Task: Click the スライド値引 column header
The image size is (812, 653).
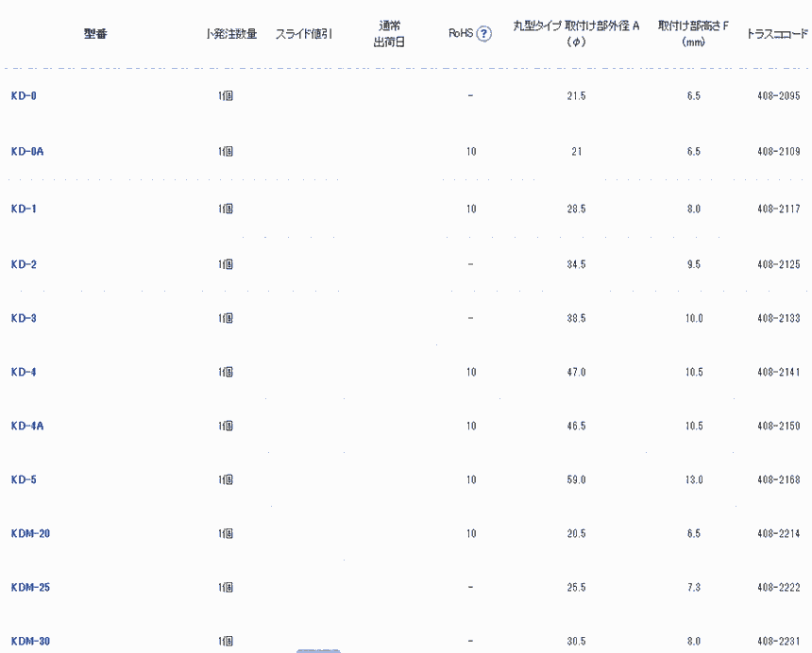Action: pyautogui.click(x=303, y=34)
